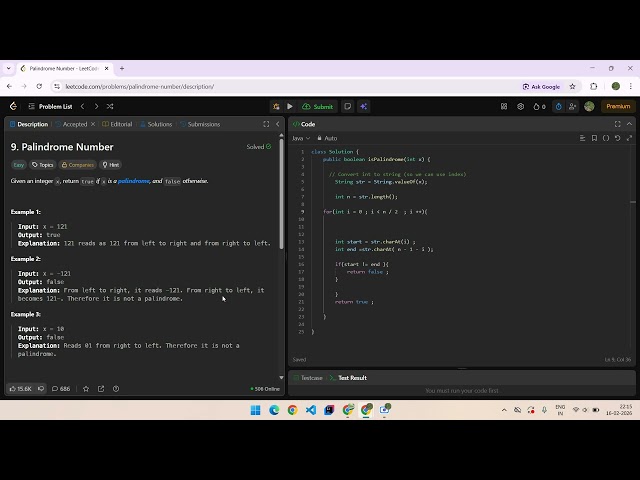Image resolution: width=640 pixels, height=480 pixels.
Task: Maximize the Code panel
Action: click(618, 124)
